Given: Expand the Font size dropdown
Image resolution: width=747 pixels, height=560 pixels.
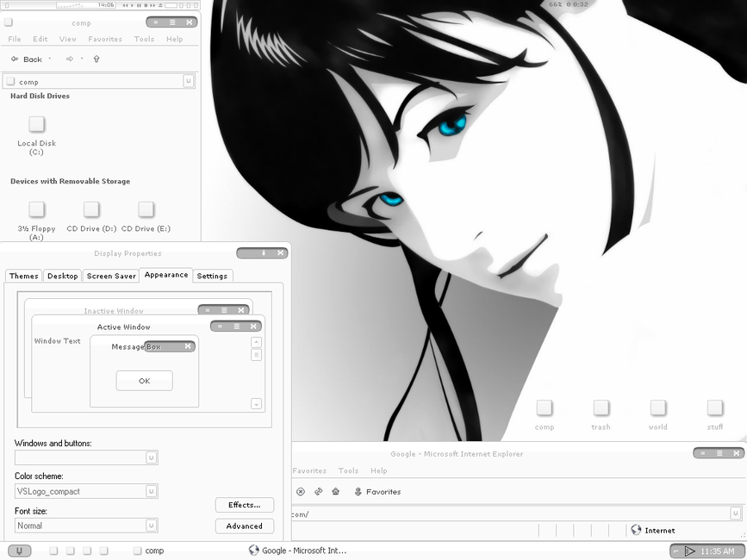Looking at the screenshot, I should coord(152,526).
